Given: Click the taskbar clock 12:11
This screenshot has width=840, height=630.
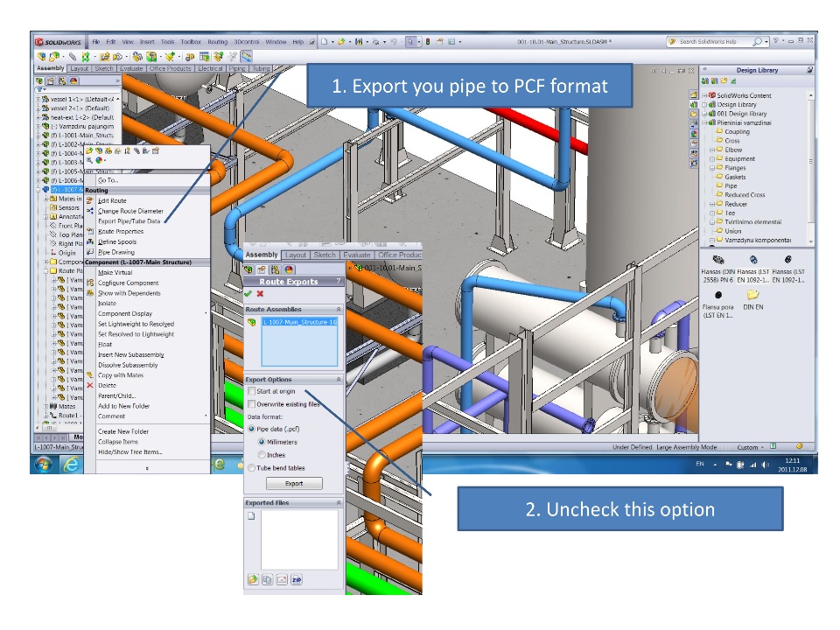Looking at the screenshot, I should pos(793,461).
